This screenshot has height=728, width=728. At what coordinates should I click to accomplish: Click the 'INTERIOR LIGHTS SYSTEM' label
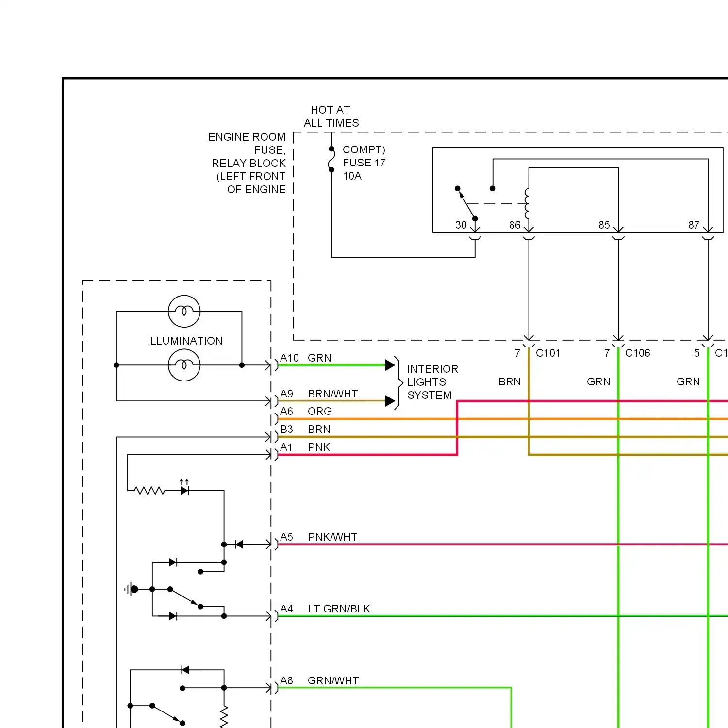pos(432,382)
